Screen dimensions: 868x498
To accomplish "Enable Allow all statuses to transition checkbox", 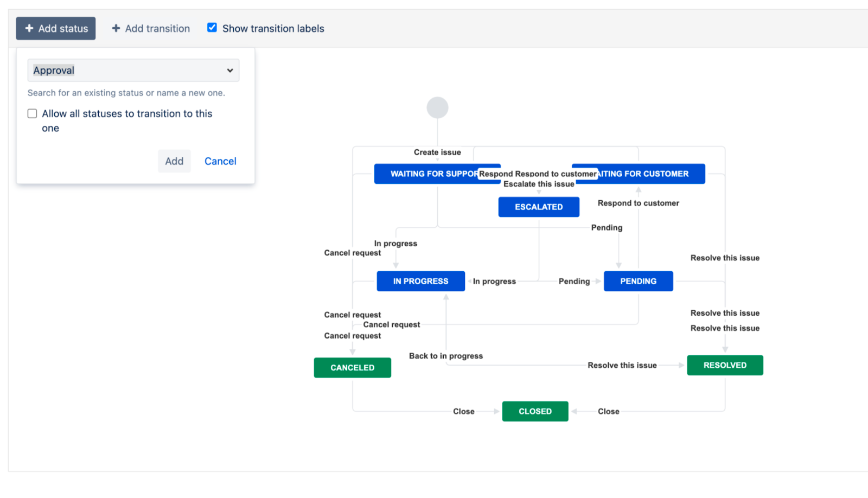I will point(32,113).
